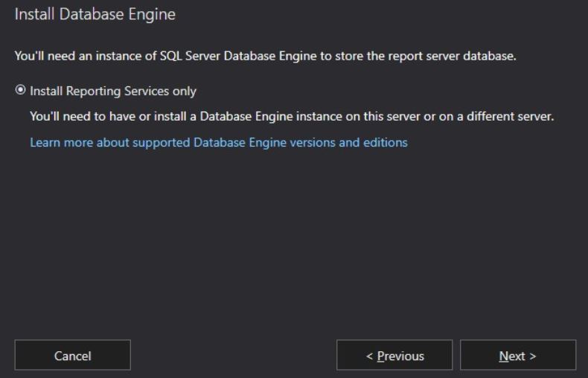
Task: Click the Next button
Action: (518, 355)
